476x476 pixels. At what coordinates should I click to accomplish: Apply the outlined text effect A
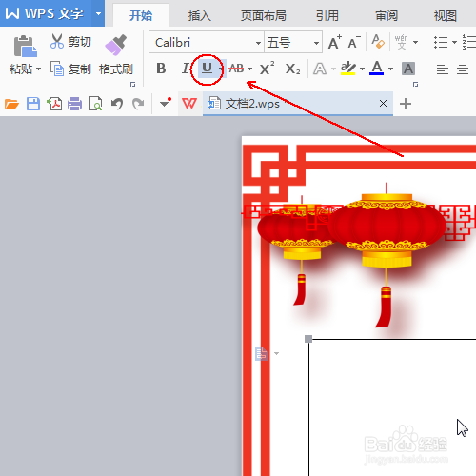click(x=320, y=69)
